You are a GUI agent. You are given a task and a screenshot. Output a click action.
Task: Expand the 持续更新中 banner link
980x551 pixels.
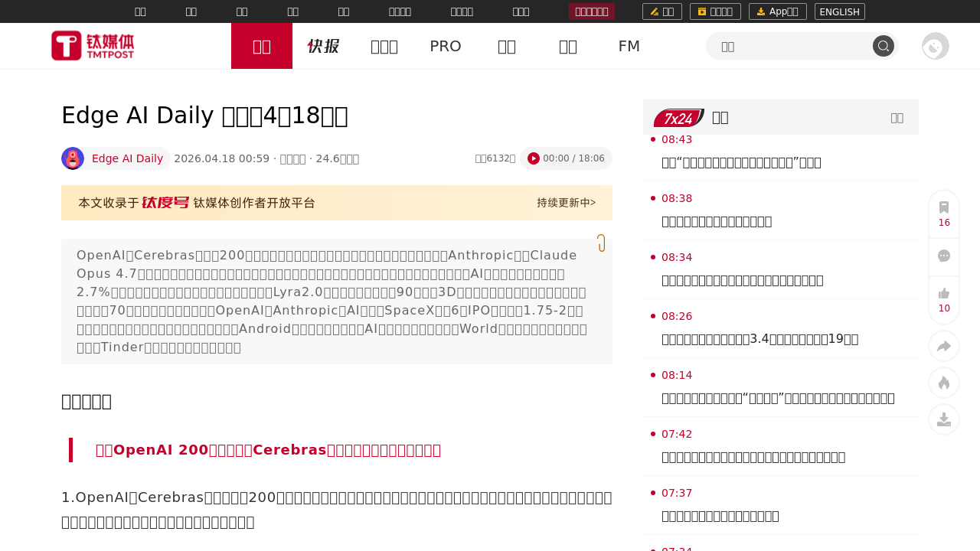pos(566,203)
